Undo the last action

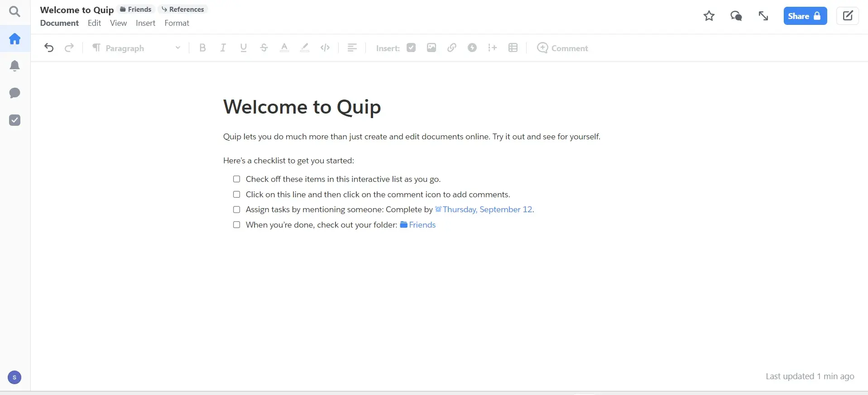point(49,48)
